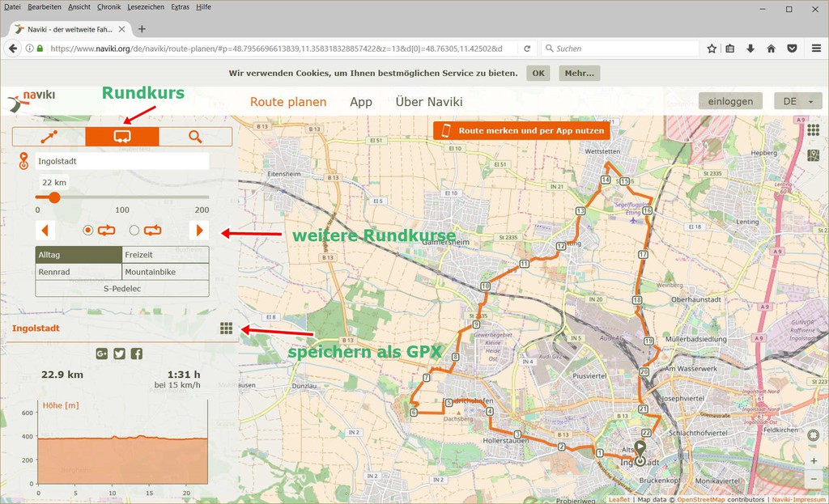Click the route length slider handle
Image resolution: width=829 pixels, height=504 pixels.
[x=54, y=197]
